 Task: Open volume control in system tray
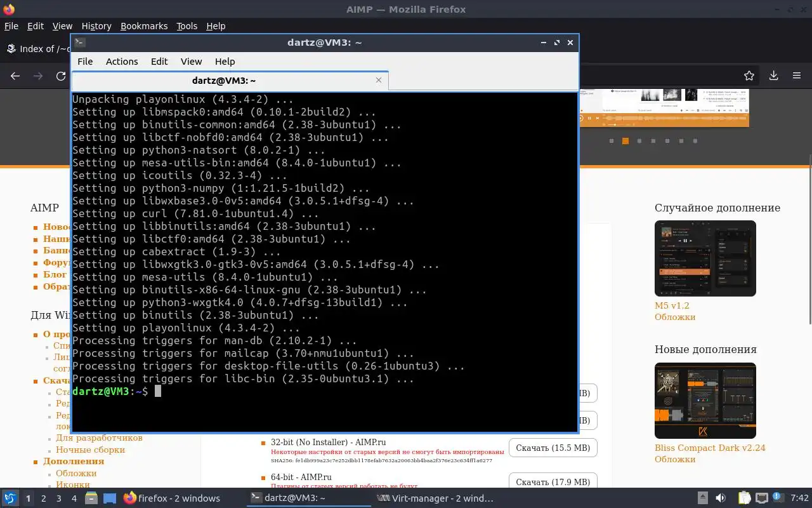(721, 498)
